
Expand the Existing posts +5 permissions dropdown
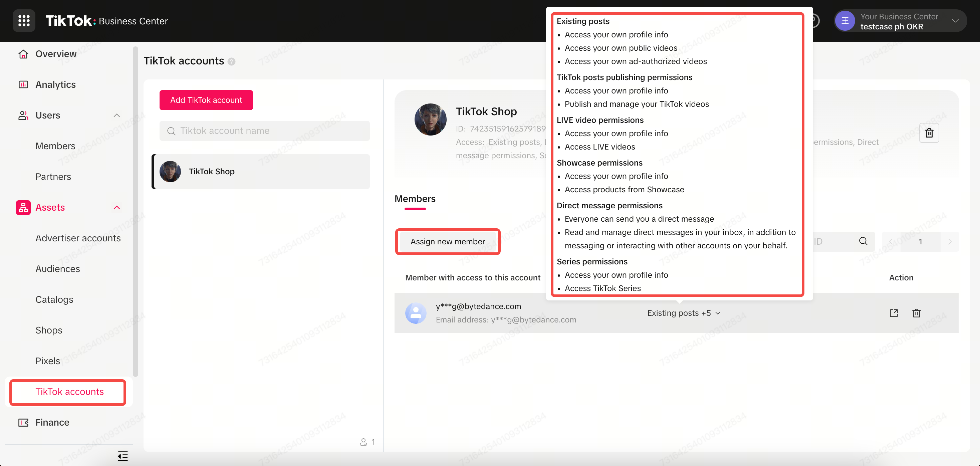coord(684,313)
